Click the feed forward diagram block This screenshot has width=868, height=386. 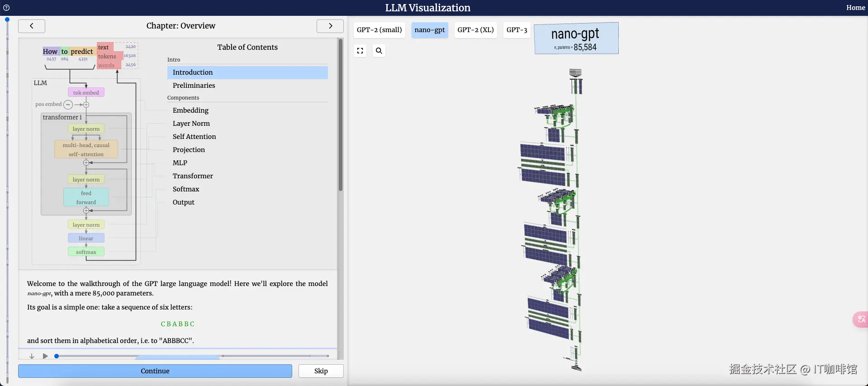point(86,197)
